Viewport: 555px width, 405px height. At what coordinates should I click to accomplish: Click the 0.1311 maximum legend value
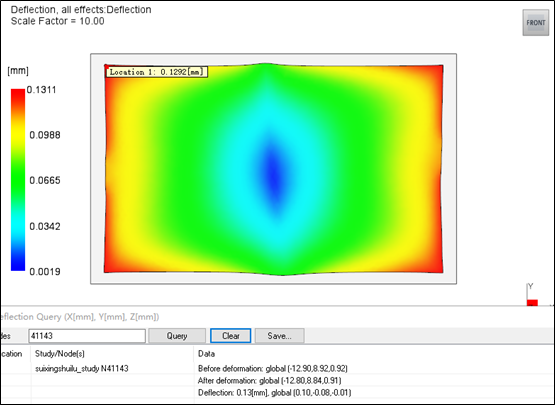41,90
